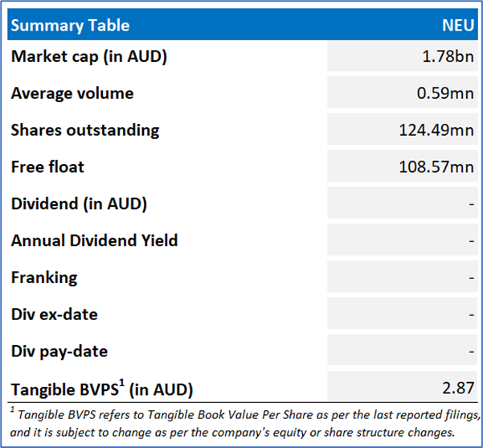Image resolution: width=483 pixels, height=448 pixels.
Task: Click the dash in Div ex-date row
Action: pos(472,314)
